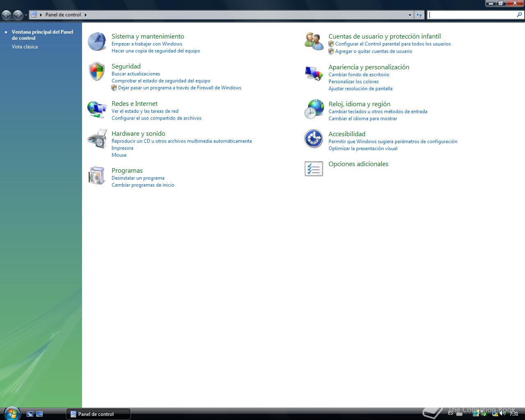
Task: Click the refresh button beside address bar
Action: point(419,15)
